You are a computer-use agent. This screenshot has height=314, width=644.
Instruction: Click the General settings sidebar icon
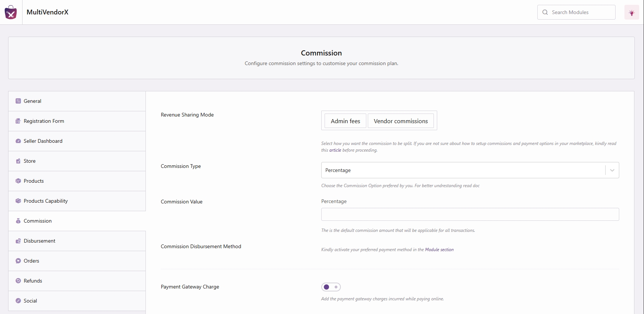pyautogui.click(x=18, y=101)
